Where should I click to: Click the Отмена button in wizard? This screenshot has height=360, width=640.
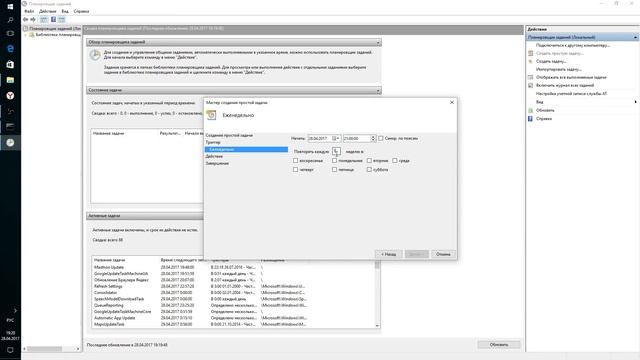[443, 254]
